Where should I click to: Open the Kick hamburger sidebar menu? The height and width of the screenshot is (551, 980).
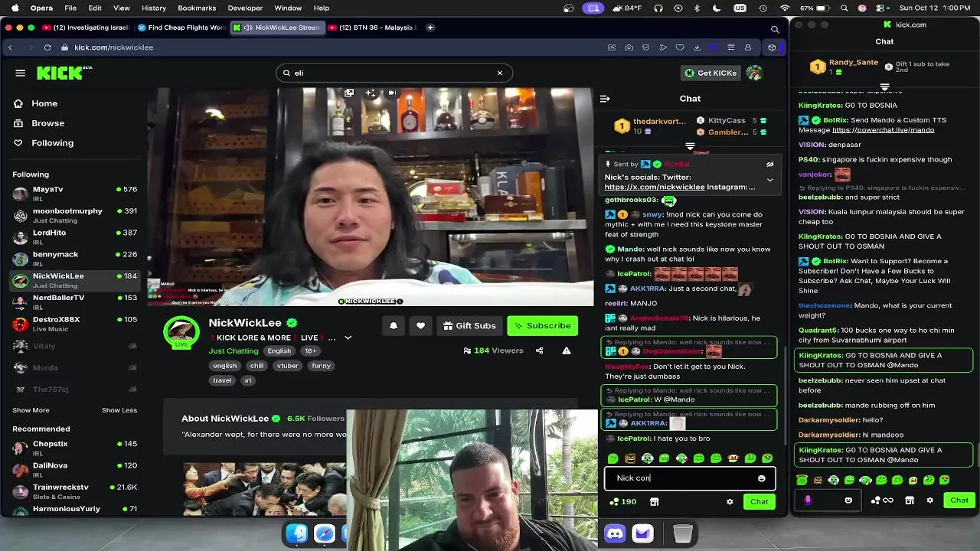[21, 73]
